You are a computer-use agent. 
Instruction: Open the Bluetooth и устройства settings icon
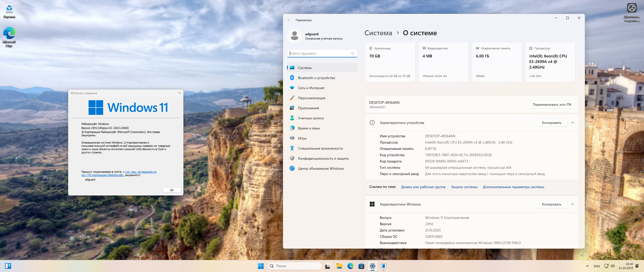point(292,78)
